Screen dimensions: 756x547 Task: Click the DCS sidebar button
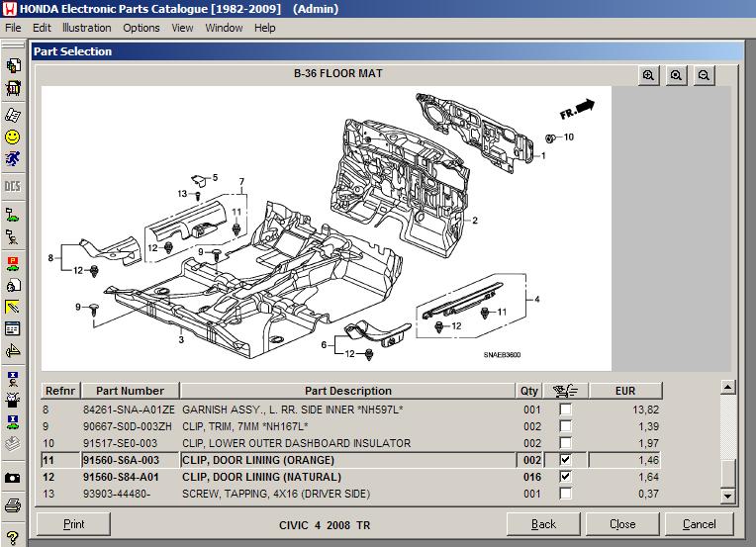13,186
